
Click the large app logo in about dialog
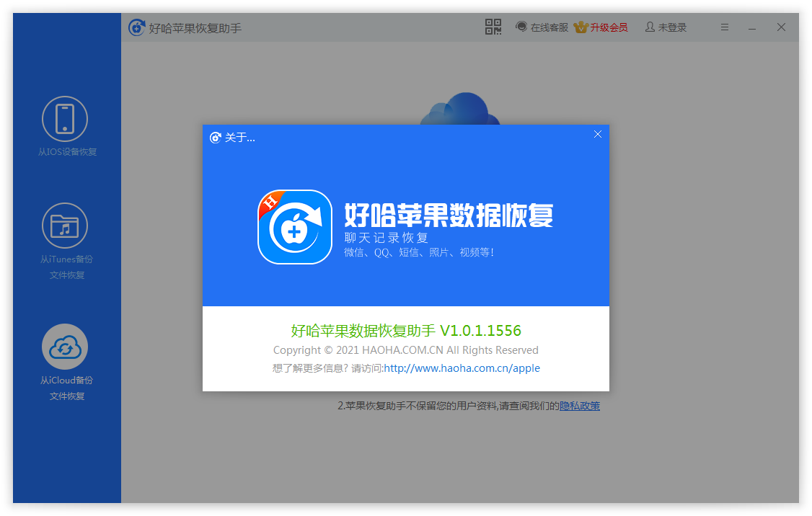tap(295, 227)
